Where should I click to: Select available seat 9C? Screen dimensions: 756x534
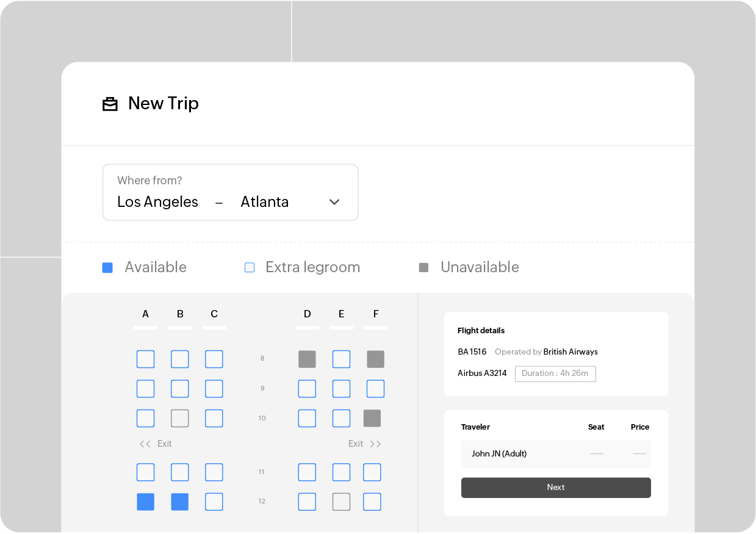pyautogui.click(x=214, y=389)
